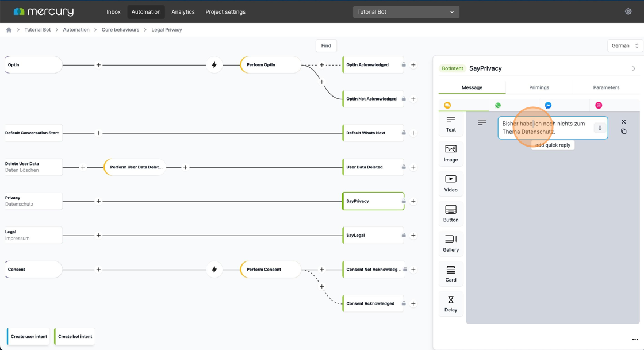Select the Consent Acknowledged node
This screenshot has width=644, height=350.
[373, 303]
